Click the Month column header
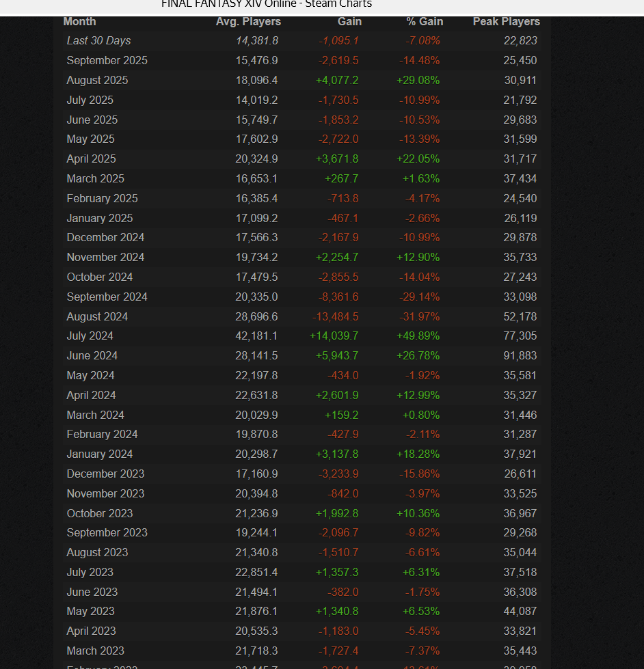Viewport: 644px width, 669px height. (80, 22)
